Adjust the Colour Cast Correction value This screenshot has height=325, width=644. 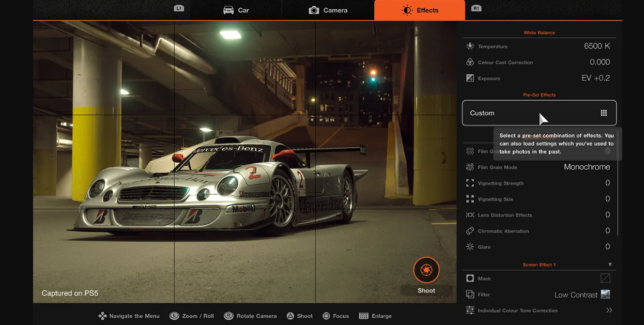[x=600, y=63]
